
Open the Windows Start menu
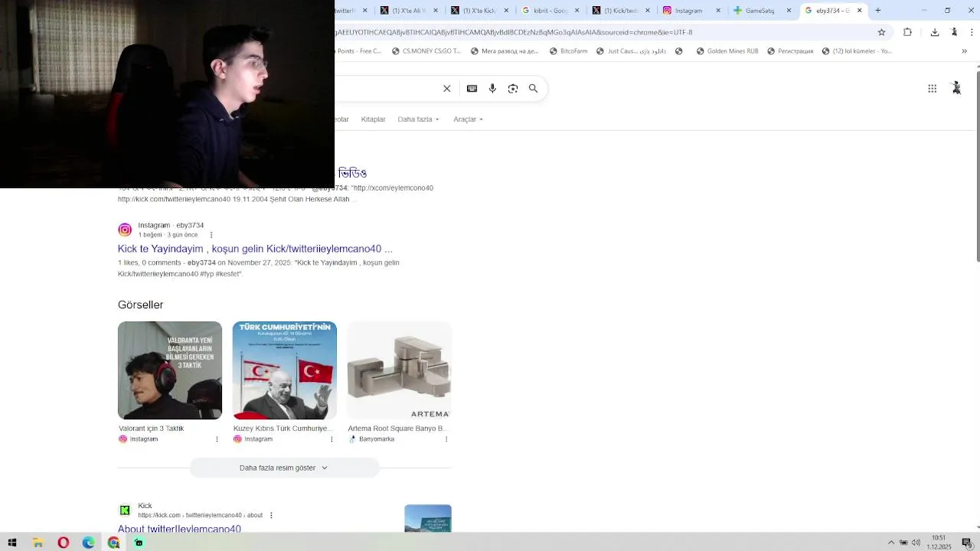pos(12,543)
